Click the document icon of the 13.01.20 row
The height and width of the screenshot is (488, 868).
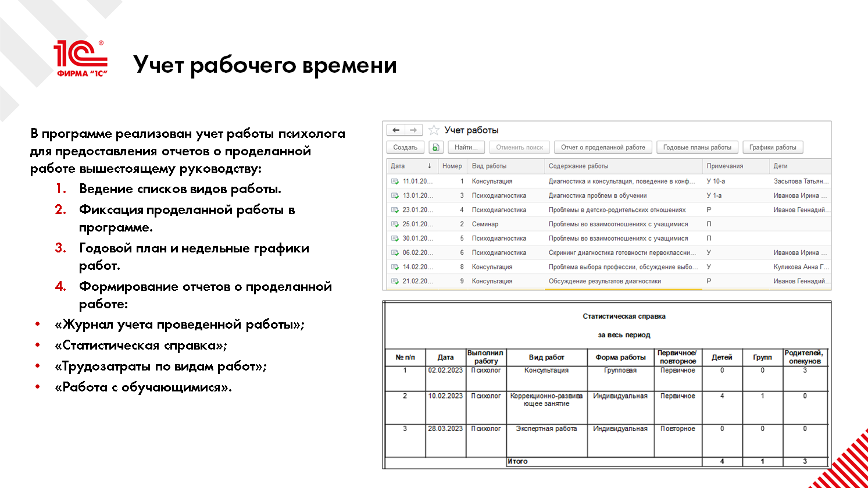[395, 195]
